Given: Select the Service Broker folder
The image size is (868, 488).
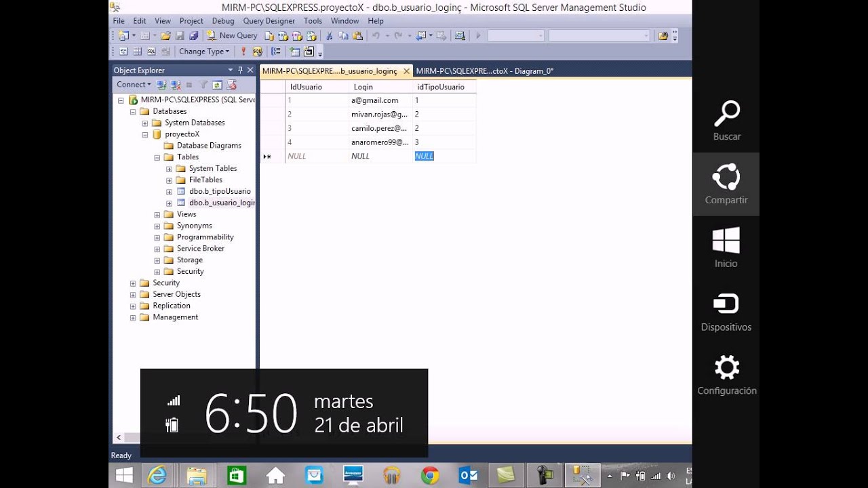Looking at the screenshot, I should pyautogui.click(x=201, y=249).
